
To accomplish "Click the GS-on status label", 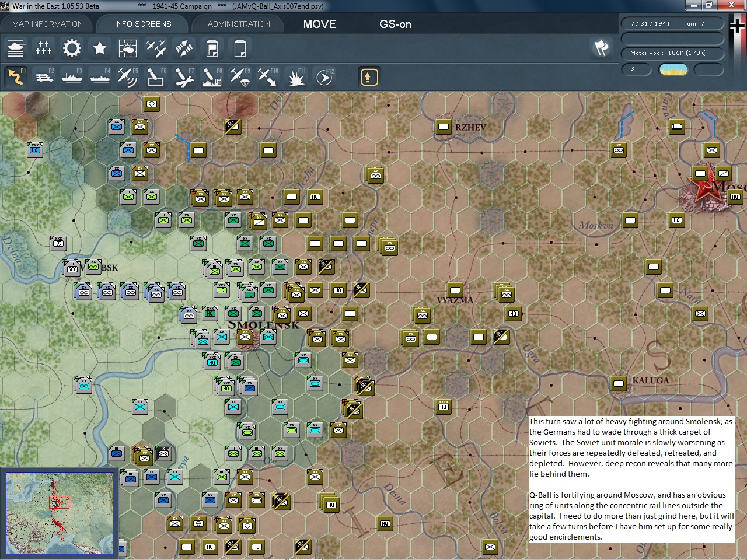I will click(395, 24).
